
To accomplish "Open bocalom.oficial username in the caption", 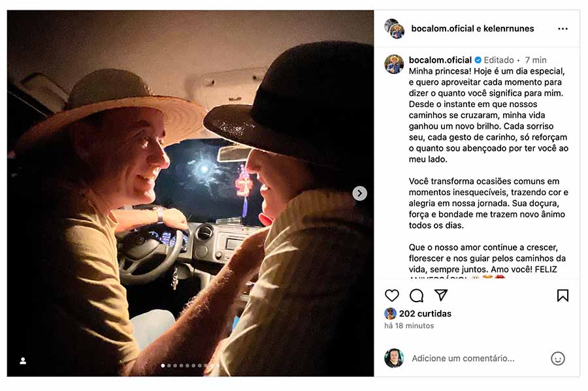I will pos(440,60).
